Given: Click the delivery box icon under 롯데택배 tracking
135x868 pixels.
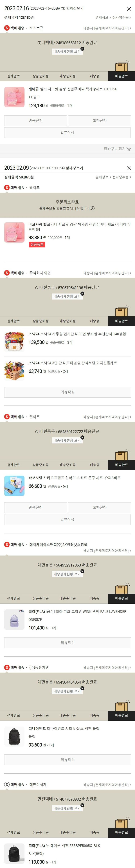Looking at the screenshot, I should tap(122, 66).
